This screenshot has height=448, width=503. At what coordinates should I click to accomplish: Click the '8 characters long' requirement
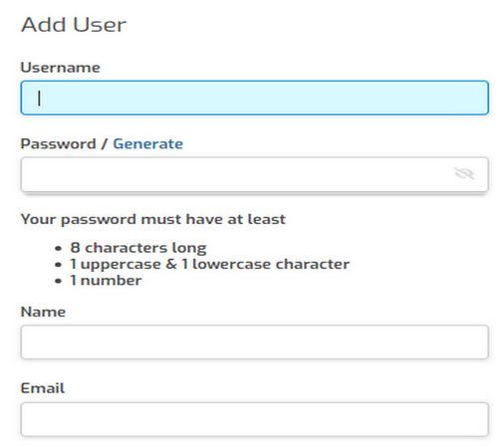tap(138, 248)
